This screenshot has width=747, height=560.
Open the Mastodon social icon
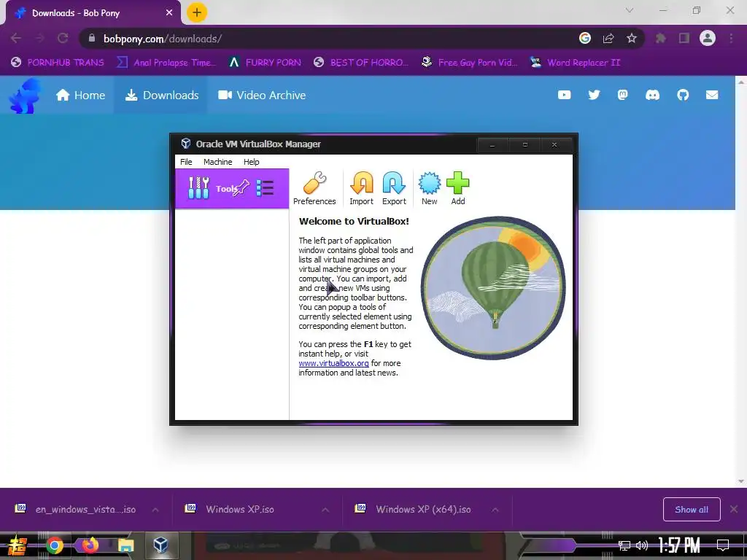(x=623, y=96)
